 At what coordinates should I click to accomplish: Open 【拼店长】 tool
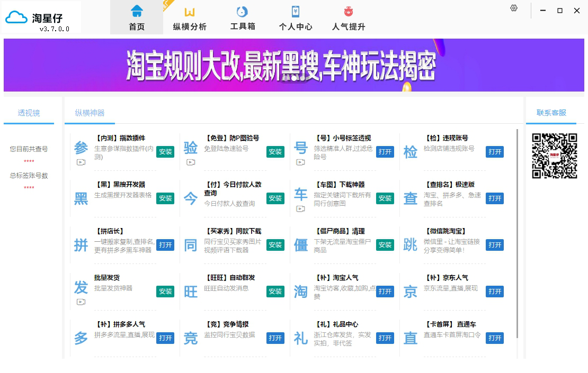click(165, 245)
